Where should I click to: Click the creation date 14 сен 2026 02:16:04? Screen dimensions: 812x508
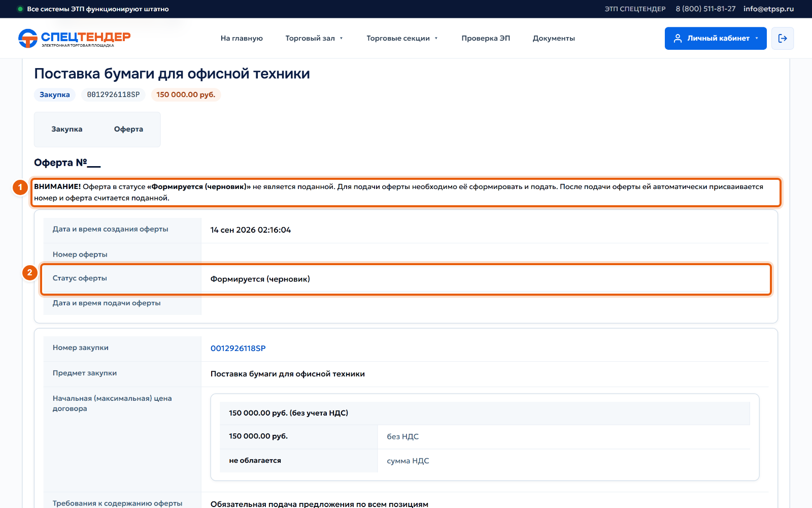pyautogui.click(x=251, y=230)
